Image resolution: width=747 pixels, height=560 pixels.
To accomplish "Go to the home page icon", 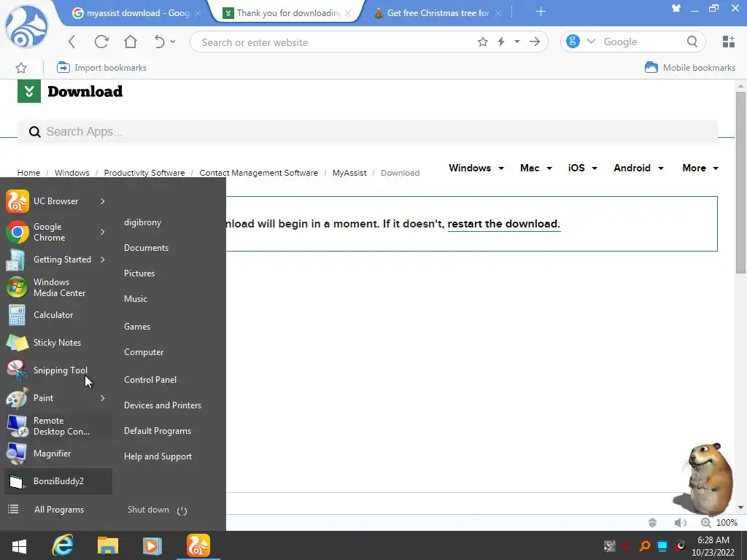I will coord(131,42).
